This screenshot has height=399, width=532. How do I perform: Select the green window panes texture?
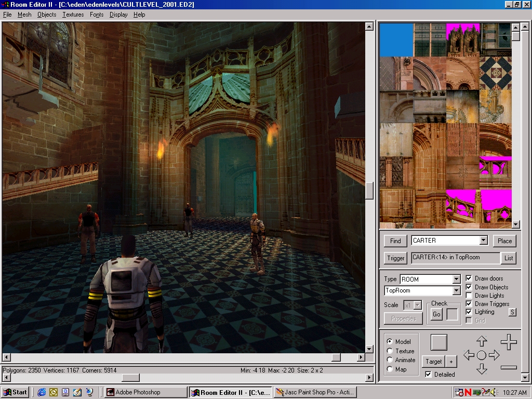click(x=430, y=39)
